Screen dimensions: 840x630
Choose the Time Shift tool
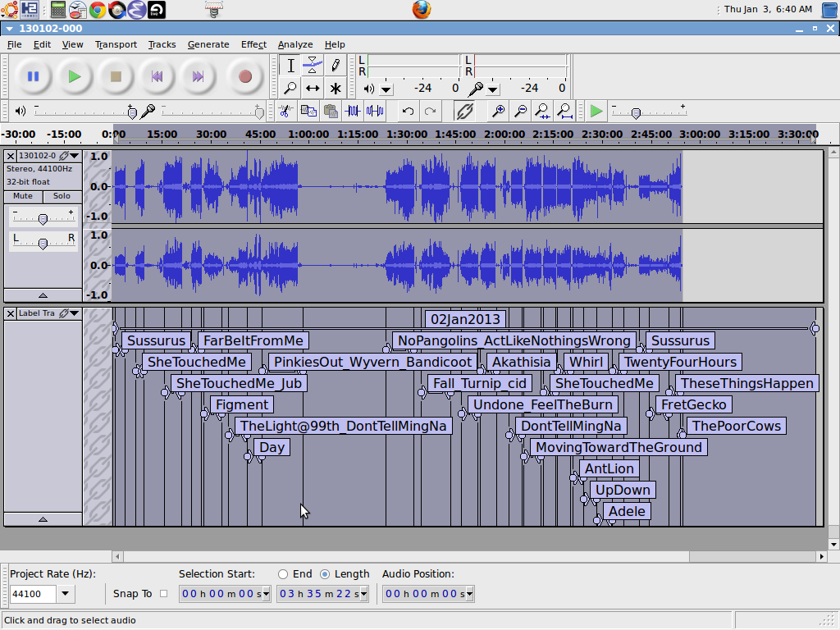[x=313, y=89]
